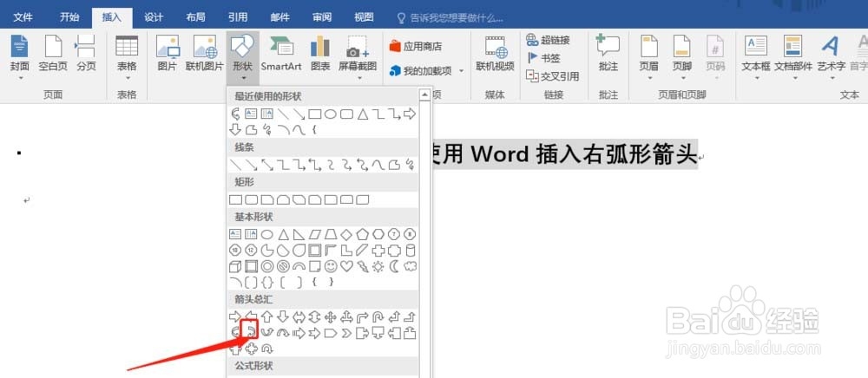Pick the heart shape in 基本形状
Image resolution: width=868 pixels, height=378 pixels.
click(x=346, y=266)
